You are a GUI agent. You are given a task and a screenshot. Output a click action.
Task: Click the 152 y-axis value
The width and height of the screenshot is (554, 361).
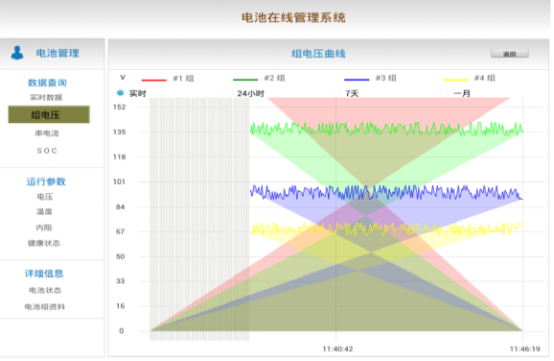click(119, 107)
